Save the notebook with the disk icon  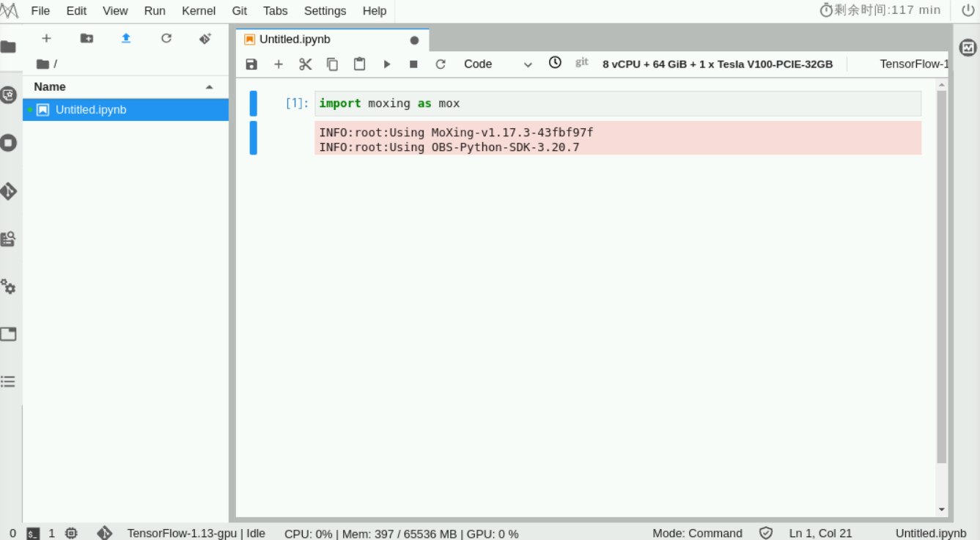[251, 64]
